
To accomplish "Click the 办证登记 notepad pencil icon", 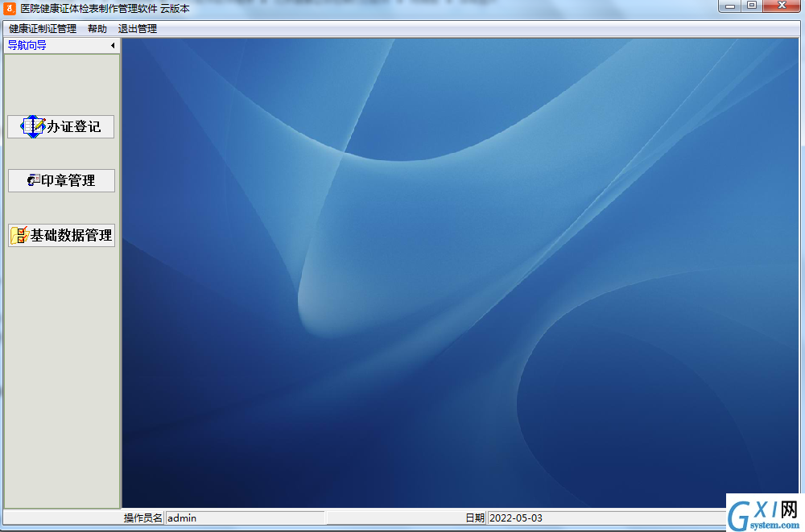I will [x=33, y=126].
